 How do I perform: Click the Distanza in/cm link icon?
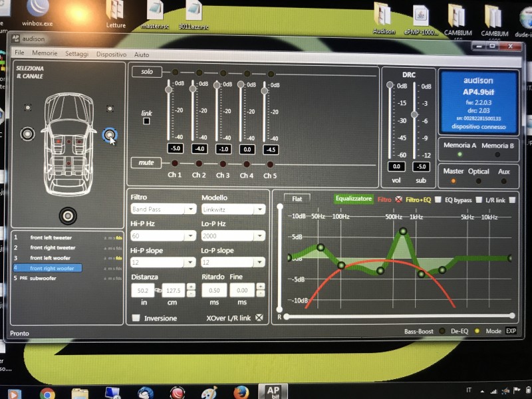tap(158, 290)
